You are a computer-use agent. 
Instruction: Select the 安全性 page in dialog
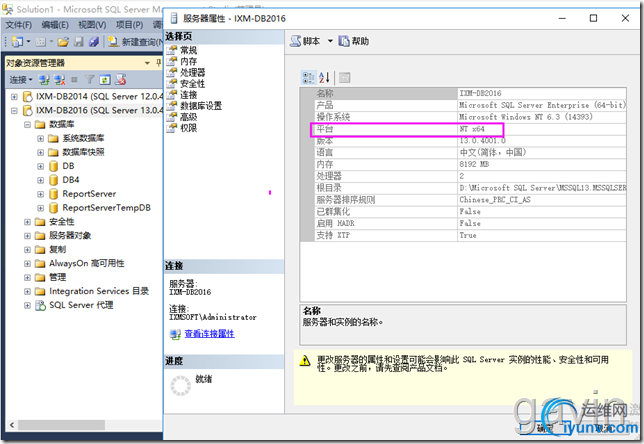click(193, 83)
